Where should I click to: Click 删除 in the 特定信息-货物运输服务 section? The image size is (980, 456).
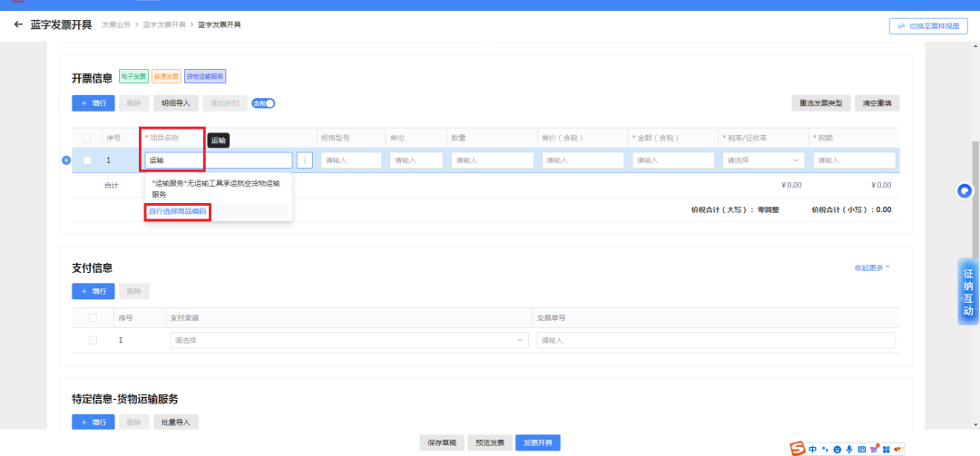click(x=133, y=422)
